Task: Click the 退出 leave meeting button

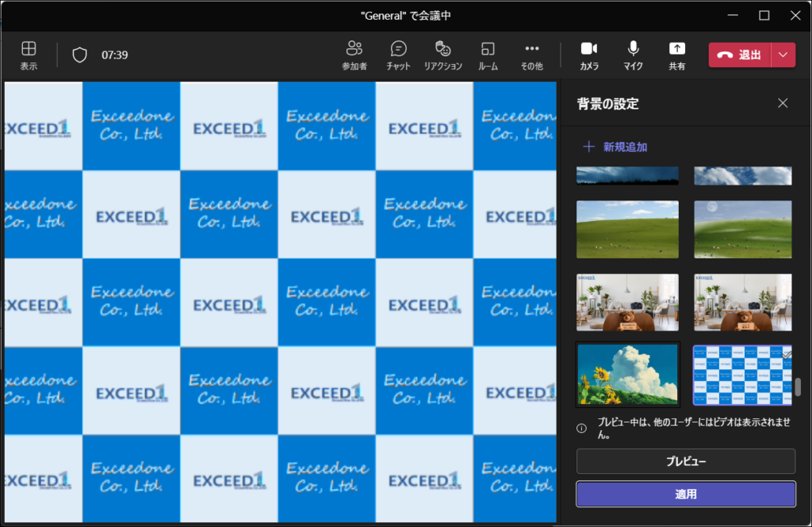Action: click(x=740, y=55)
